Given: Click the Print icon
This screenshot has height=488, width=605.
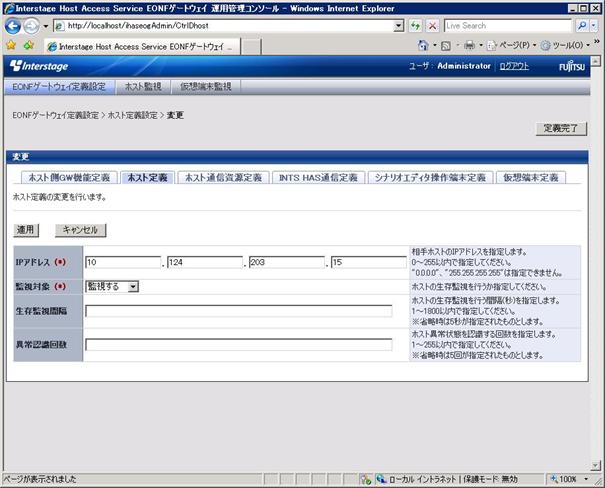Looking at the screenshot, I should pos(470,46).
